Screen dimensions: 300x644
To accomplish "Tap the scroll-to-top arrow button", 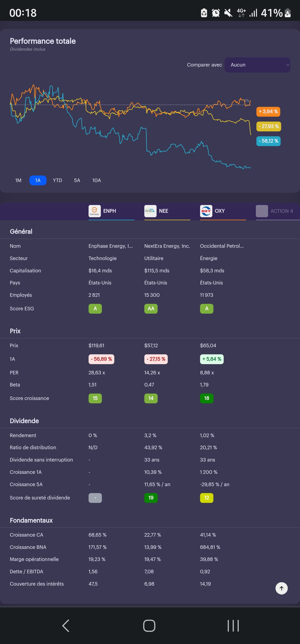I will point(281,588).
